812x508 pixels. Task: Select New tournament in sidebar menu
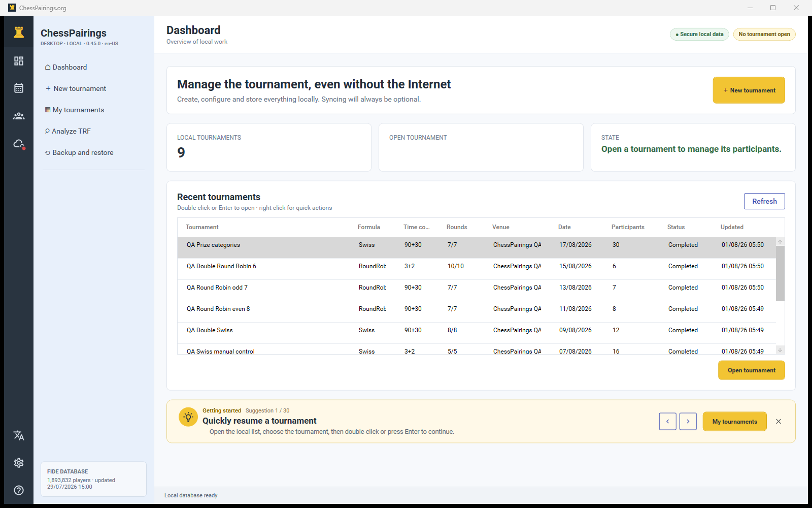76,88
